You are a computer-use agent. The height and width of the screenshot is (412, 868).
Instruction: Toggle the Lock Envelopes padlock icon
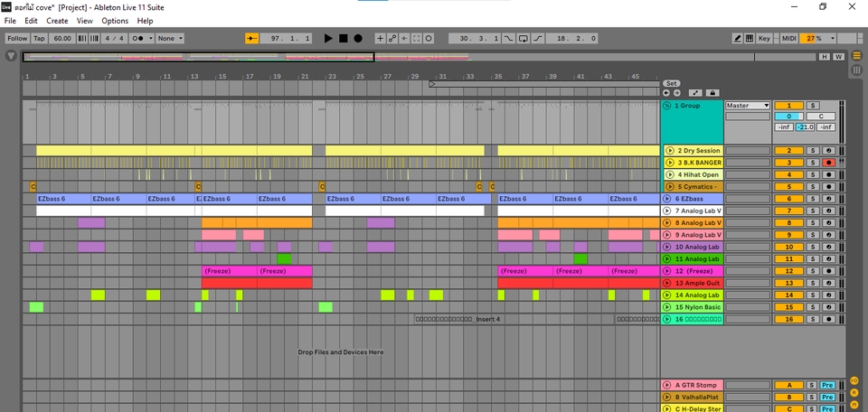(713, 93)
